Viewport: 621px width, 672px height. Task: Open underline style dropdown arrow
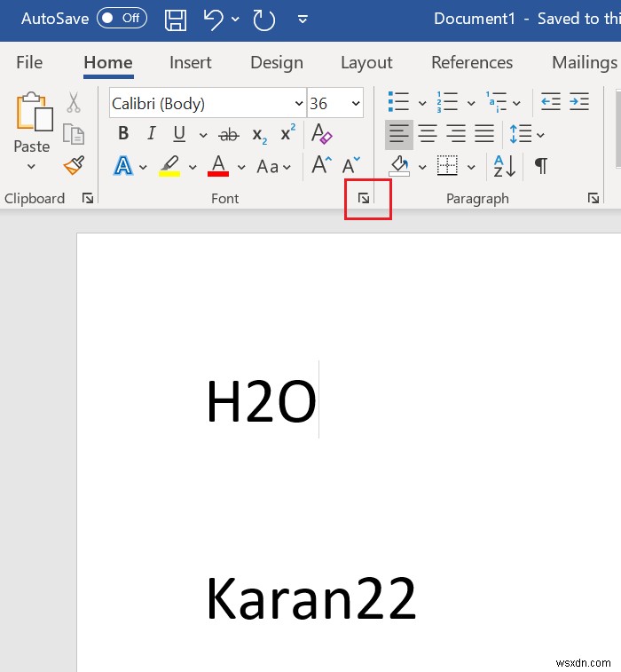tap(203, 136)
